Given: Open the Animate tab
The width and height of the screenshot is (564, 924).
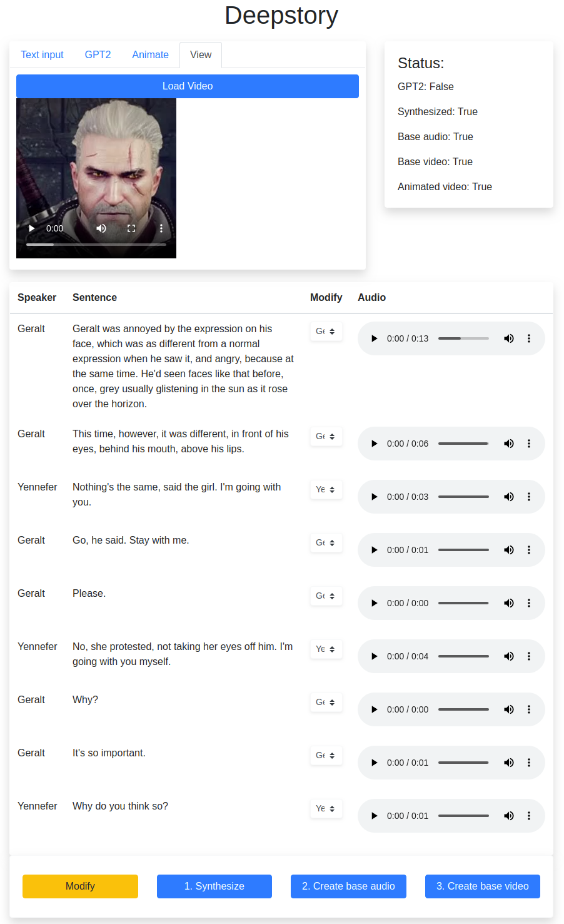Looking at the screenshot, I should click(150, 55).
